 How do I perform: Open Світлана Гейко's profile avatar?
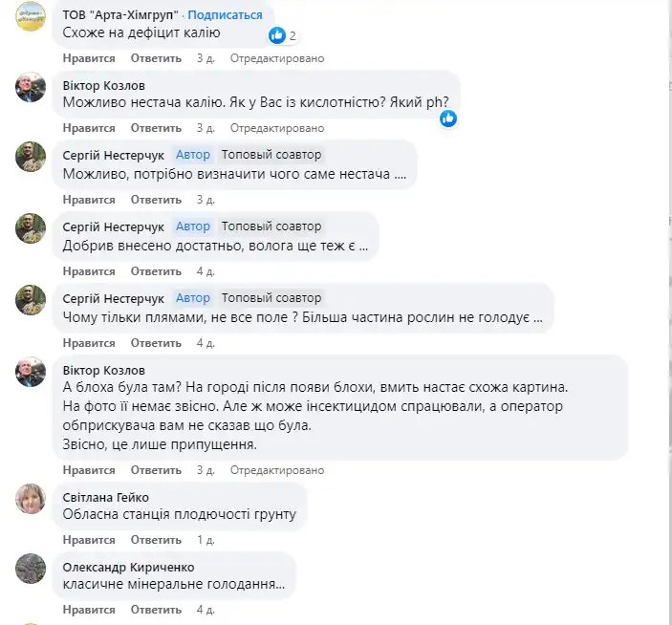pyautogui.click(x=31, y=500)
